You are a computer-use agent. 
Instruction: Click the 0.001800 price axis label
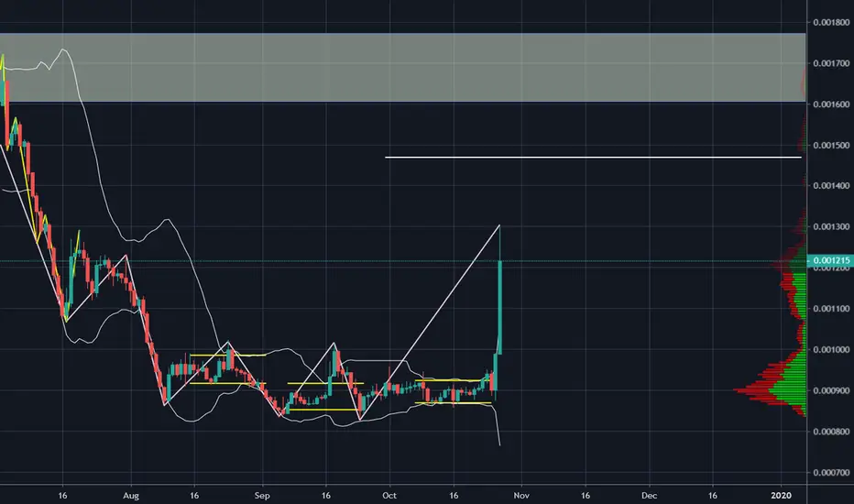pos(831,22)
